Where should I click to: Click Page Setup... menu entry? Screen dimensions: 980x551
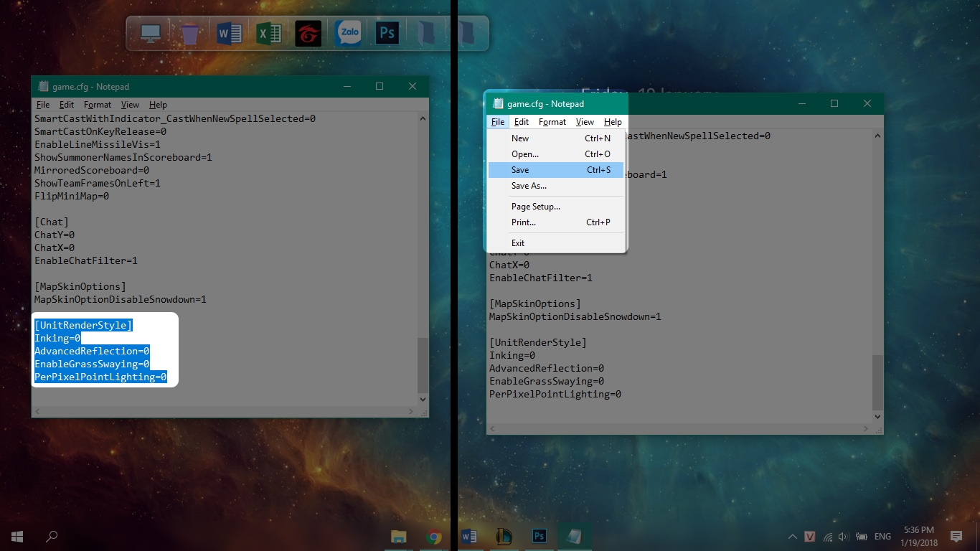pos(556,207)
